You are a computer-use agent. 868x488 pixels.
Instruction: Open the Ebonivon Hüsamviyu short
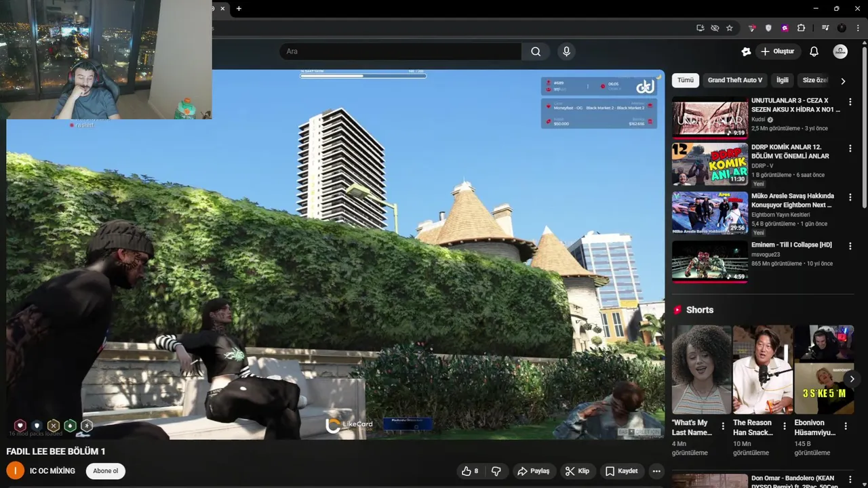pyautogui.click(x=823, y=369)
